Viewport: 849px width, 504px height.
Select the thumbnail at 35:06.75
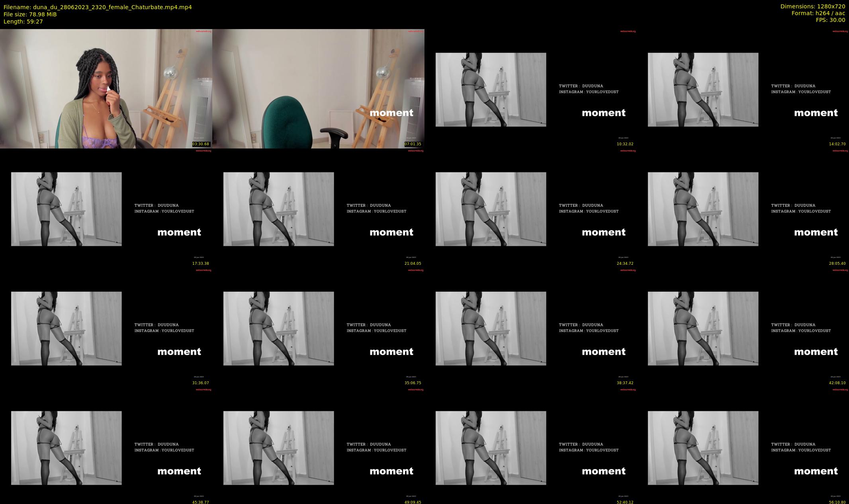(318, 327)
